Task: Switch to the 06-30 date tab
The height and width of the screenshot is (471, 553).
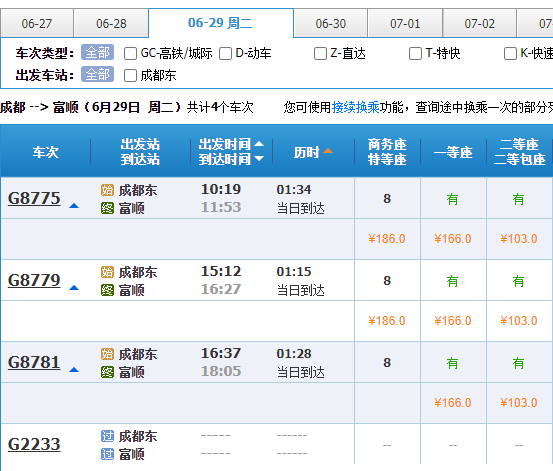Action: click(x=330, y=23)
